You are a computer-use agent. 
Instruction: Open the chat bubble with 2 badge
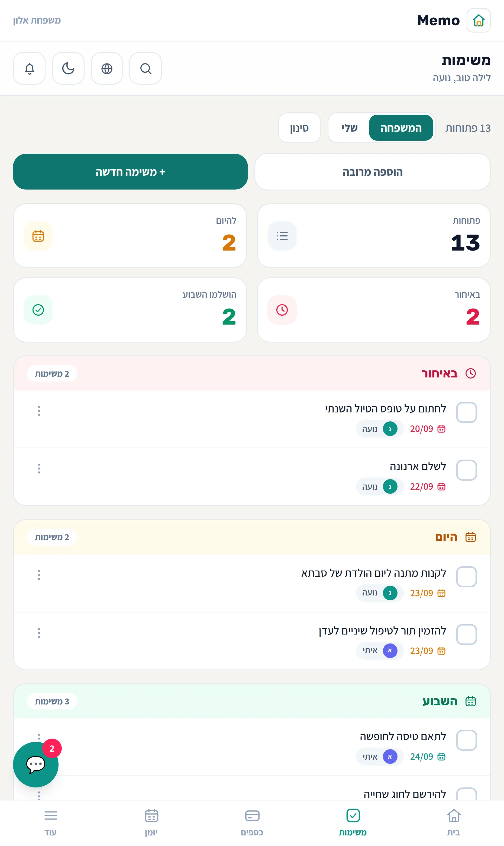[36, 764]
